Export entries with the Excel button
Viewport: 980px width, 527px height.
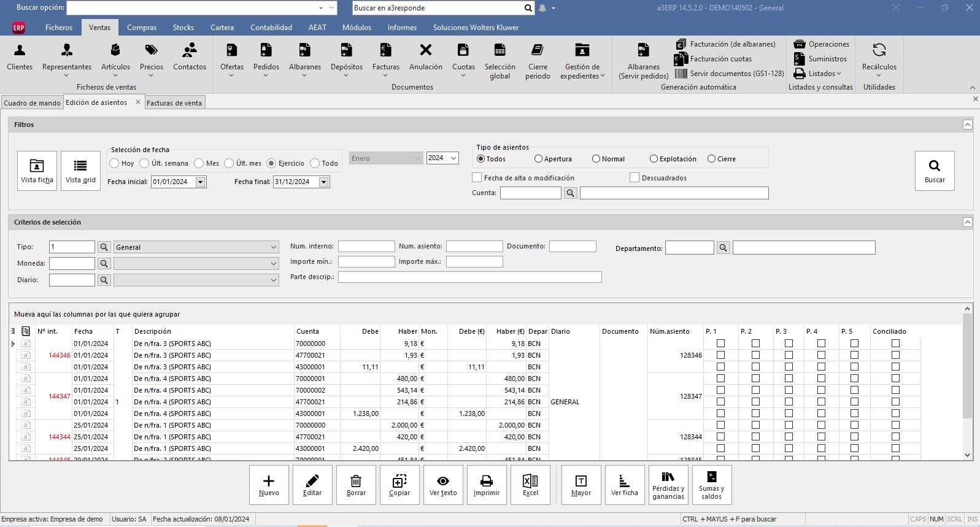[530, 485]
